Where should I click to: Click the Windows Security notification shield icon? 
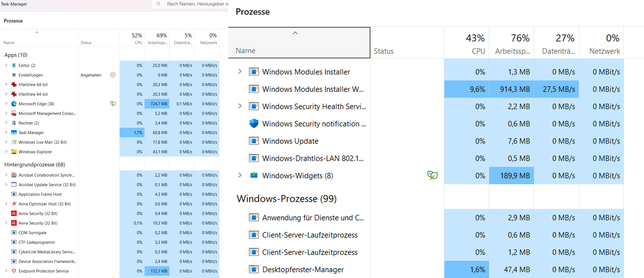coord(254,124)
